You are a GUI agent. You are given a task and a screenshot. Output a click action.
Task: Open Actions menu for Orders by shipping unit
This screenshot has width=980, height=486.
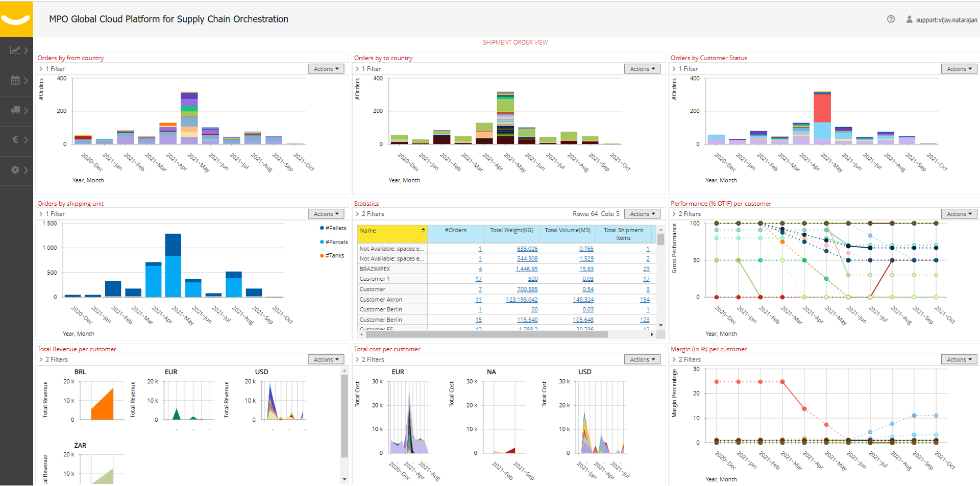coord(326,214)
